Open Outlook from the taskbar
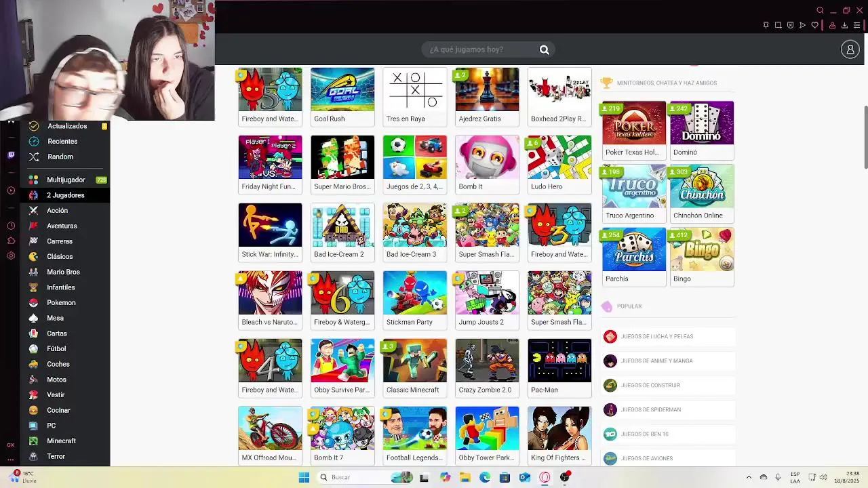Viewport: 868px width, 488px height. click(x=524, y=477)
